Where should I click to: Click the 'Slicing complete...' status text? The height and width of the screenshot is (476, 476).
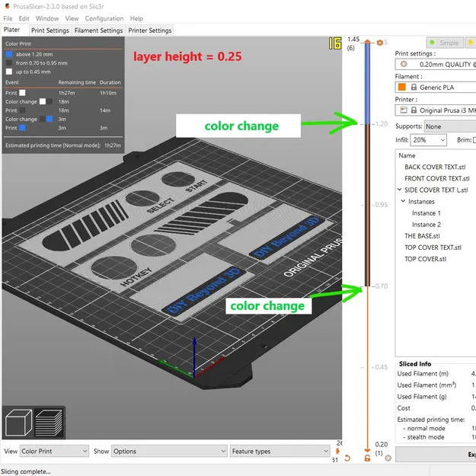click(x=25, y=471)
